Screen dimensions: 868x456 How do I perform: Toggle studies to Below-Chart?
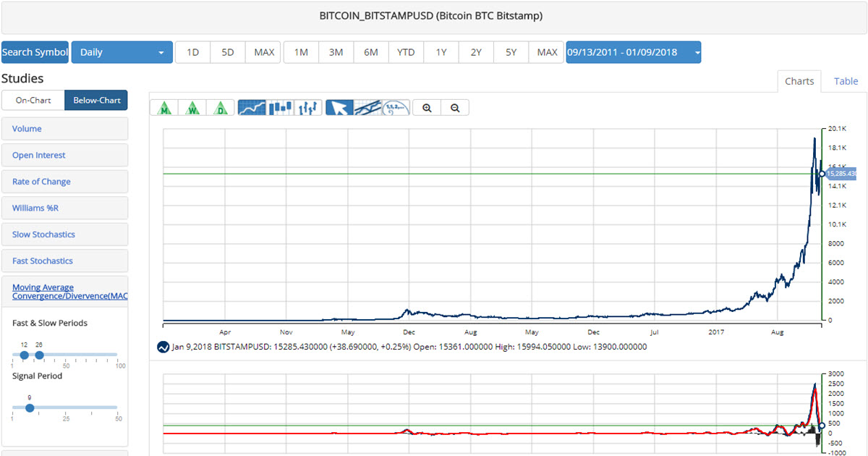pos(96,100)
